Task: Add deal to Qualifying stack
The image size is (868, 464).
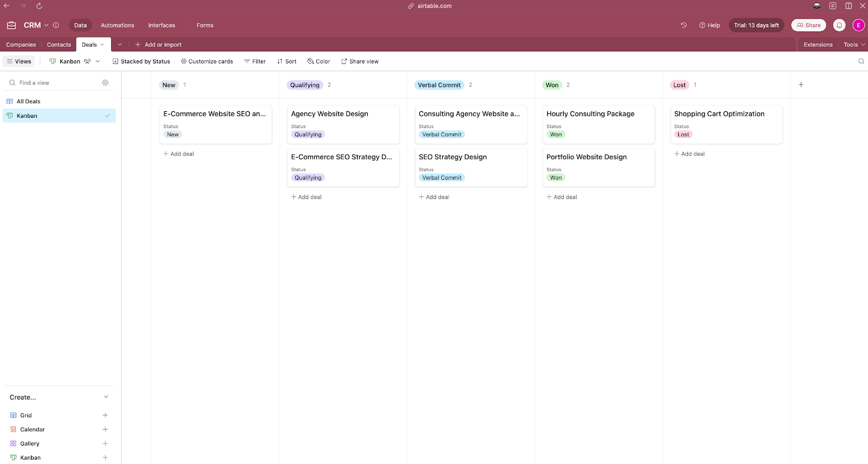Action: [x=306, y=197]
